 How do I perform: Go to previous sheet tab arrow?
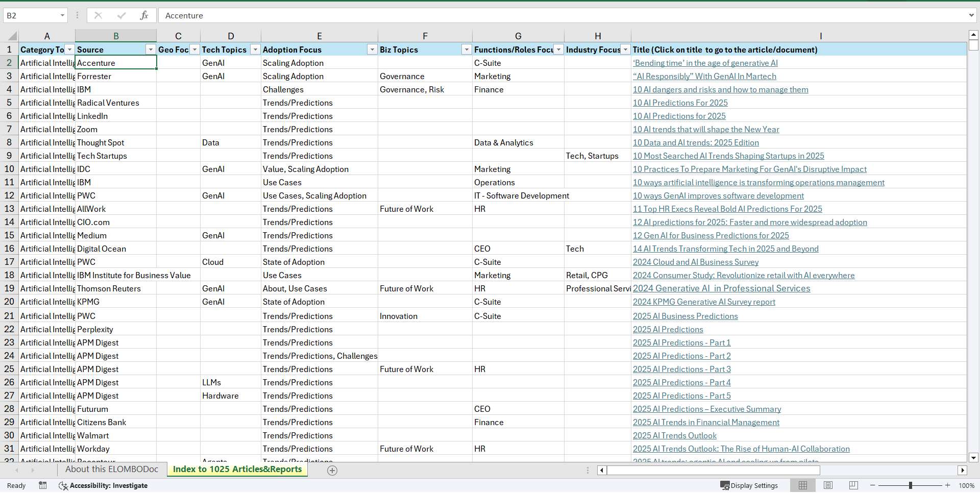[17, 470]
